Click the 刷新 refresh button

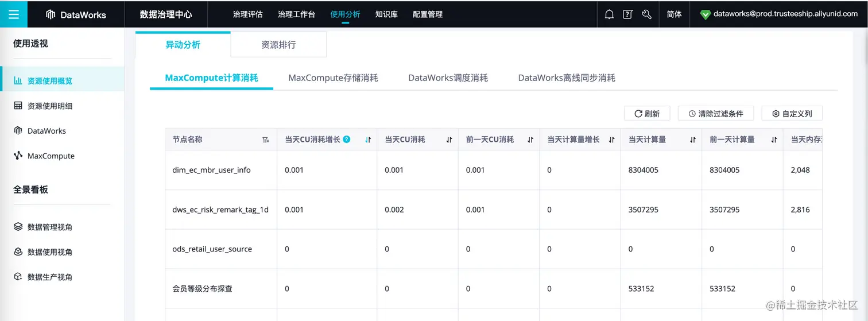[x=647, y=113]
